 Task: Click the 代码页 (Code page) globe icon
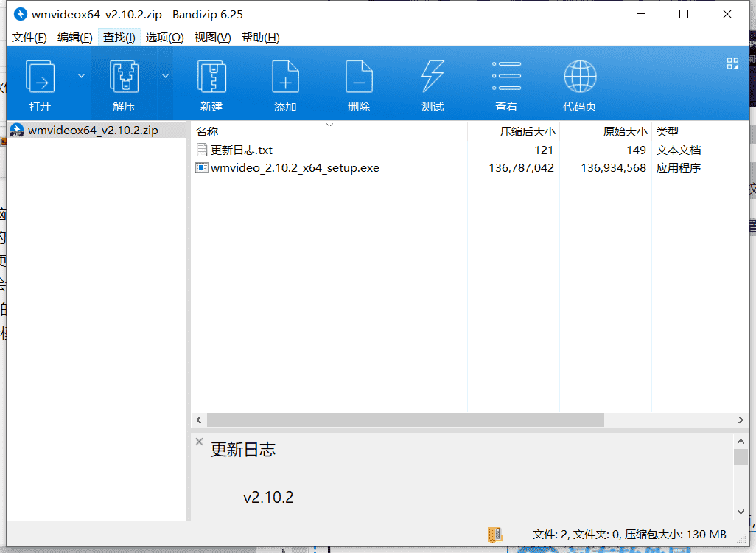click(x=580, y=76)
